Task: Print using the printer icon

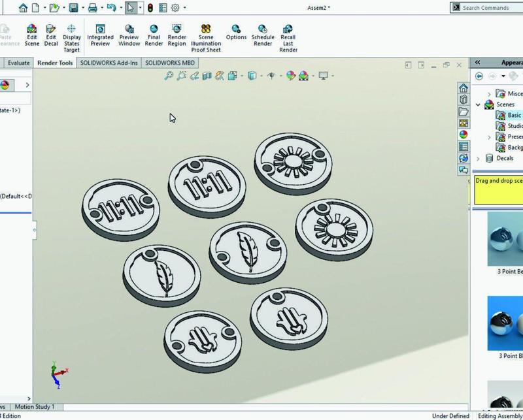Action: (92, 8)
